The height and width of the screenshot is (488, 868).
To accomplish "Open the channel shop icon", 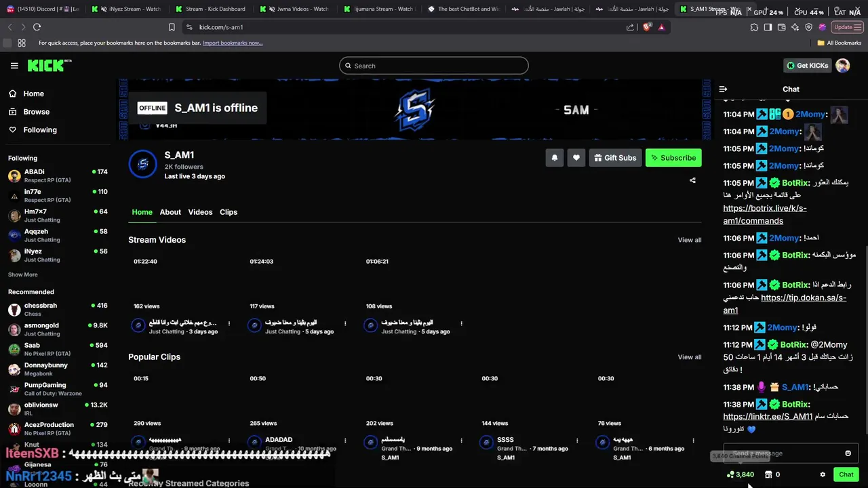I will click(768, 474).
